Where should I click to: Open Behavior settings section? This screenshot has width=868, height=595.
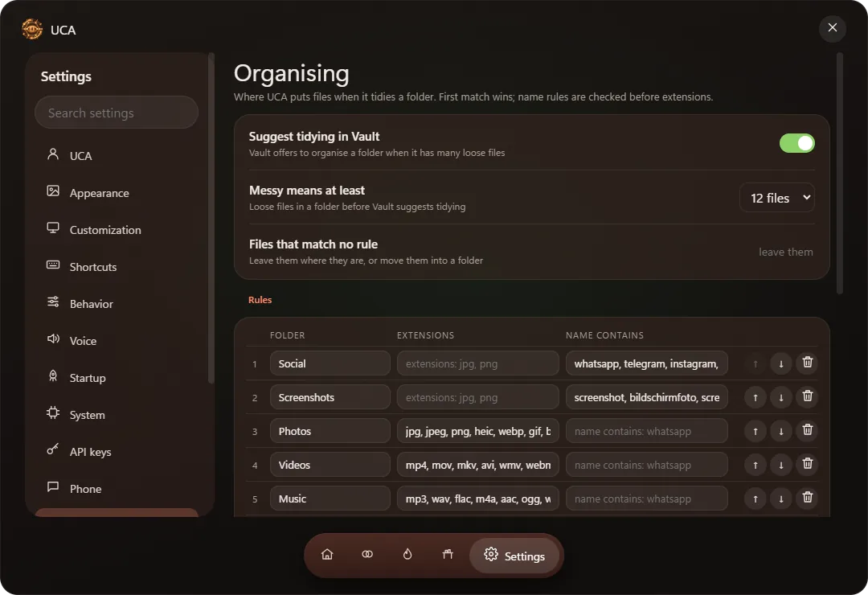coord(117,304)
